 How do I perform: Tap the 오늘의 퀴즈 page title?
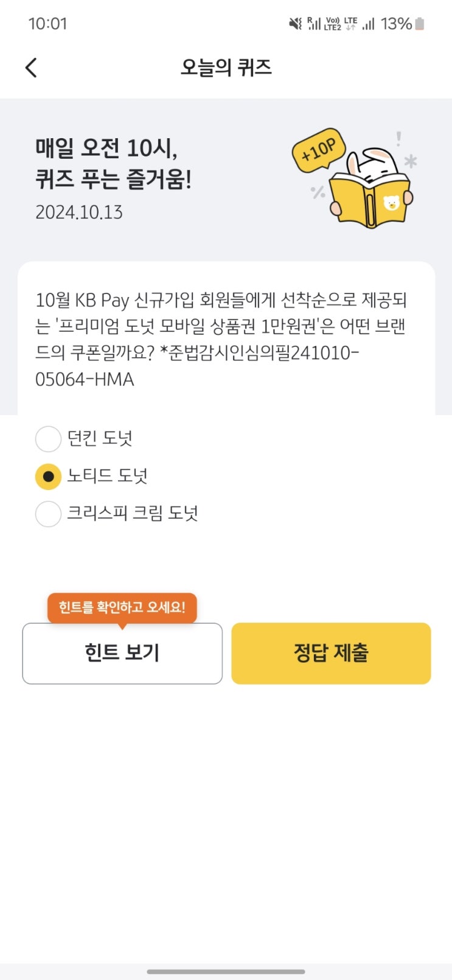point(226,68)
